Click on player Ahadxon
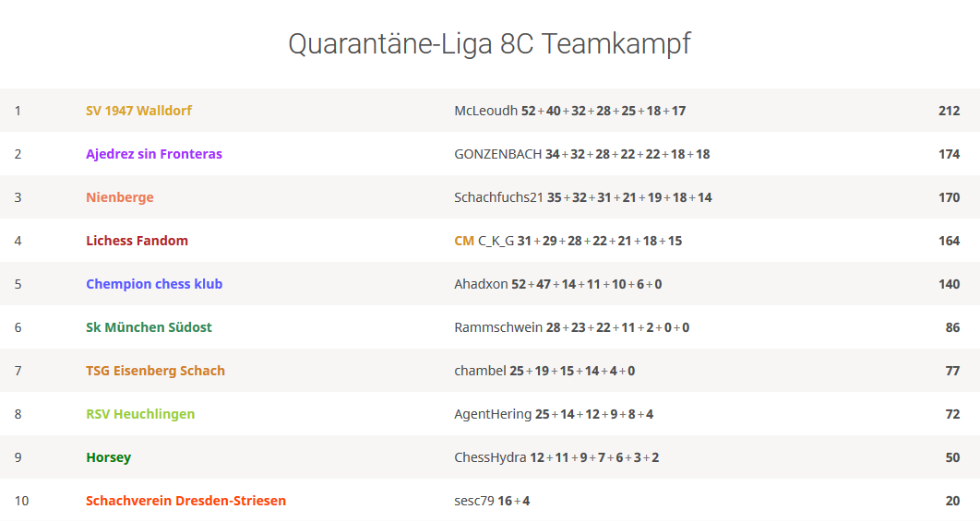 coord(481,284)
